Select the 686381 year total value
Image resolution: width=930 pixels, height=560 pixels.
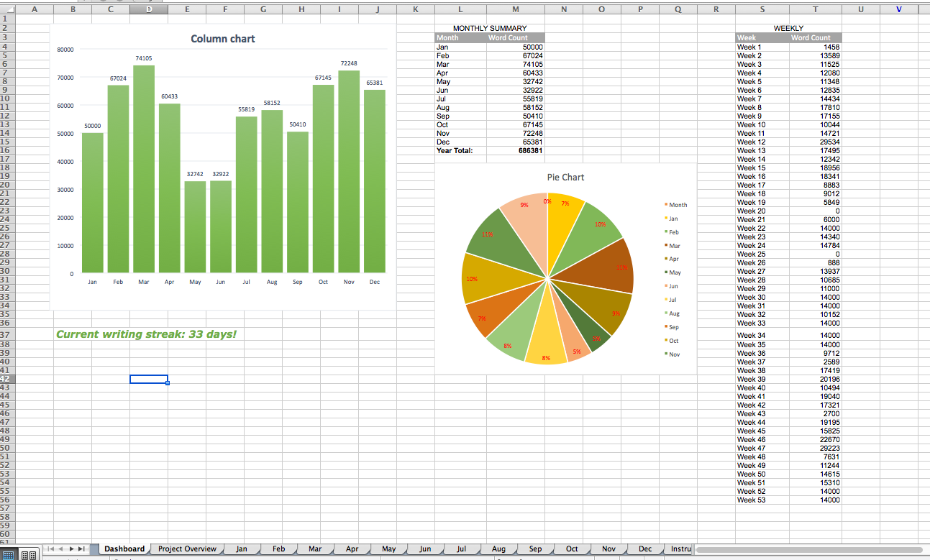coord(516,150)
